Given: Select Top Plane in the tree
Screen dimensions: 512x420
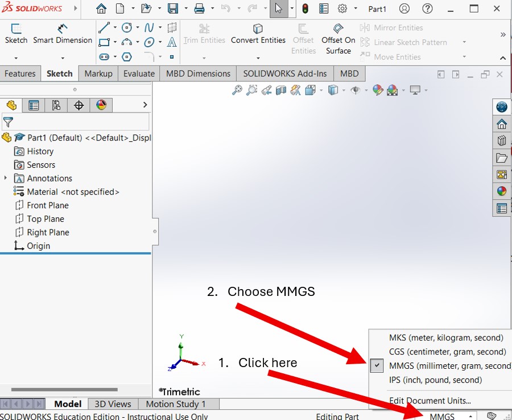Looking at the screenshot, I should tap(46, 219).
